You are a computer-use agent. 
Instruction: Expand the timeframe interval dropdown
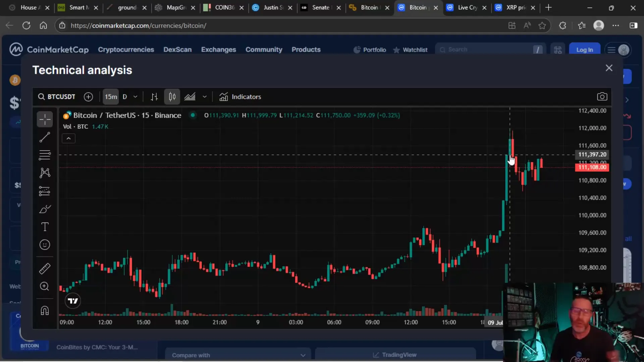click(136, 97)
